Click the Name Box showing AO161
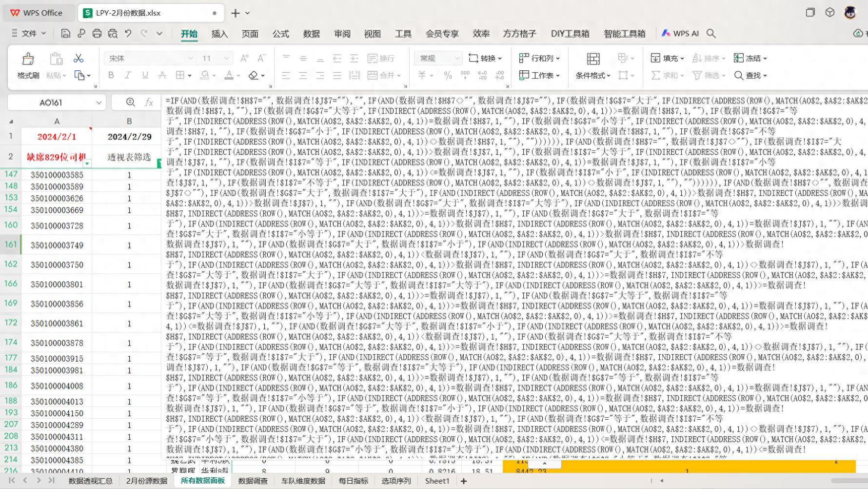 pyautogui.click(x=52, y=102)
